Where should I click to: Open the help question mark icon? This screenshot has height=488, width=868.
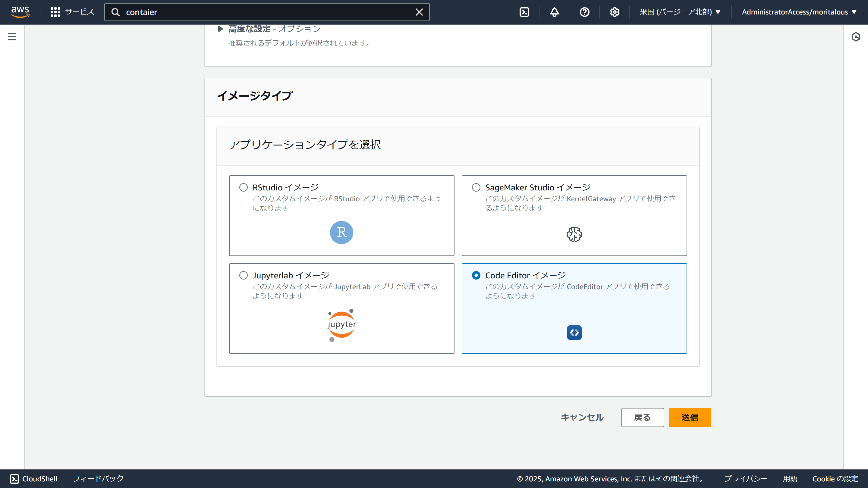click(584, 12)
